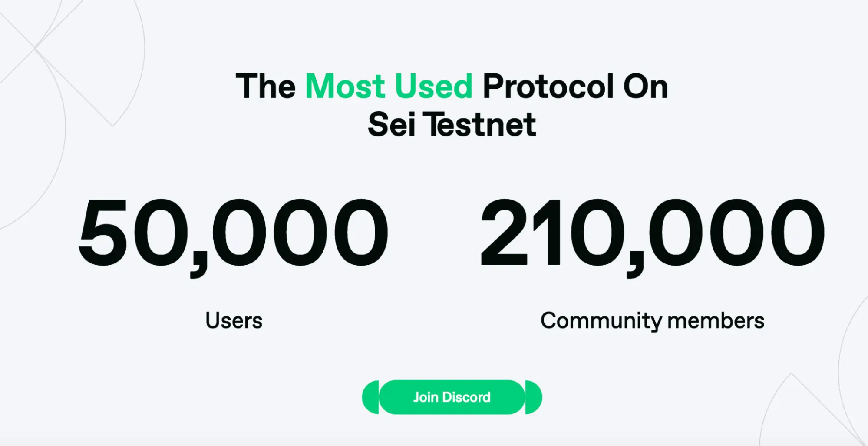
Task: Click the 50,000 users statistic number
Action: point(233,233)
